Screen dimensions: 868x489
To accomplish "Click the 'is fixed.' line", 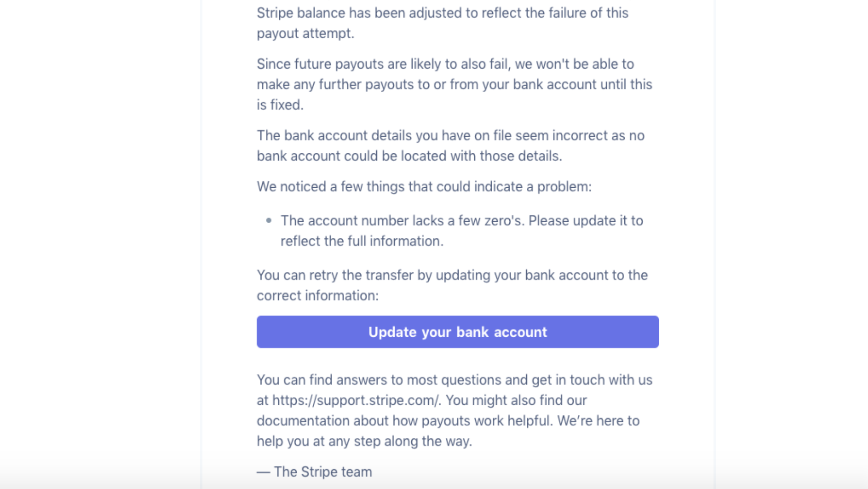I will click(280, 105).
